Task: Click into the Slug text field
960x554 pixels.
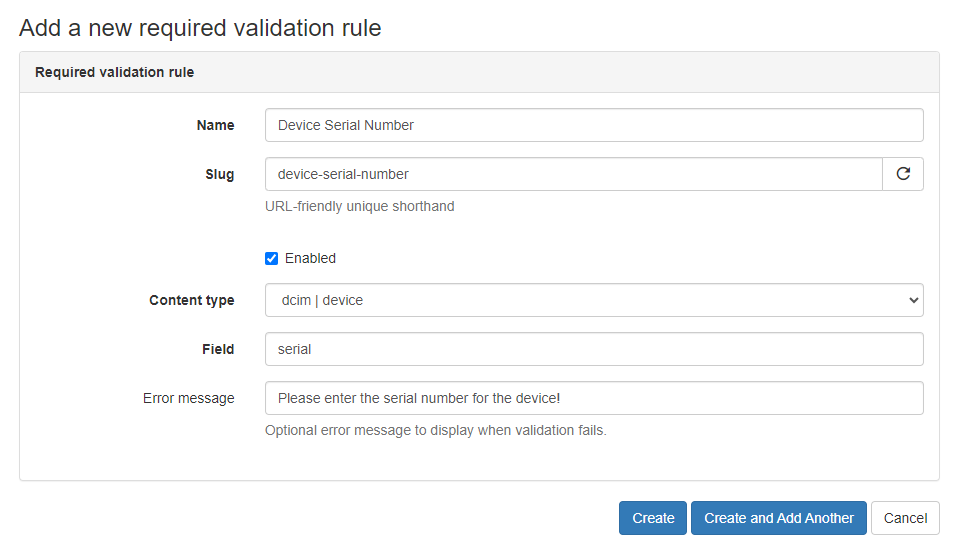Action: click(573, 174)
